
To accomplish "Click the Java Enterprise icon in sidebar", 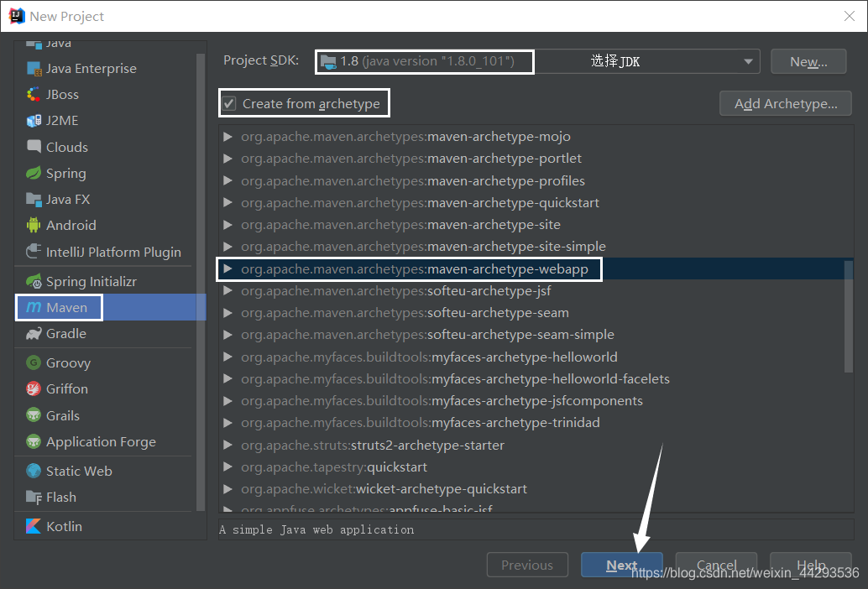I will 34,69.
